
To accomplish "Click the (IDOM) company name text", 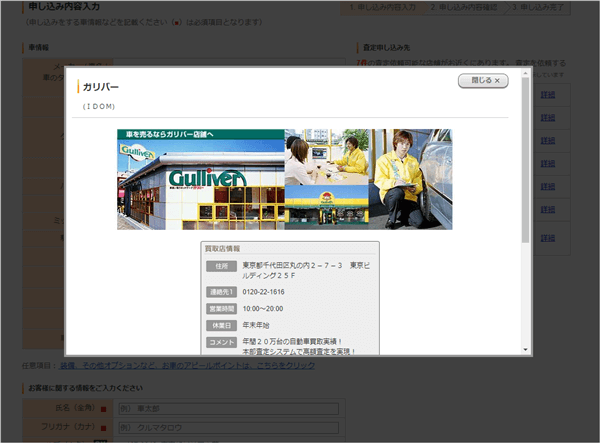I will [99, 106].
